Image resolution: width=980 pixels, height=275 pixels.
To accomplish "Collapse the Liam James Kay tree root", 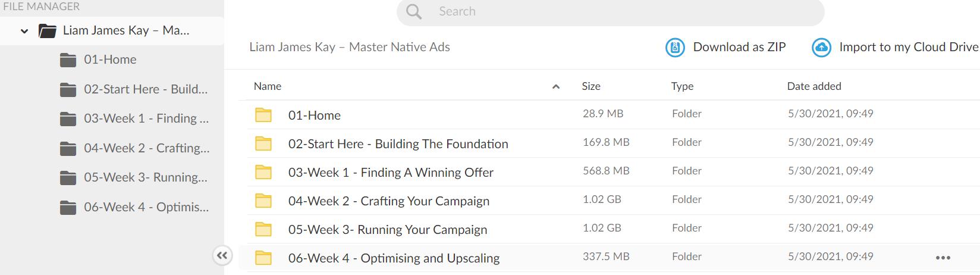I will pos(24,31).
